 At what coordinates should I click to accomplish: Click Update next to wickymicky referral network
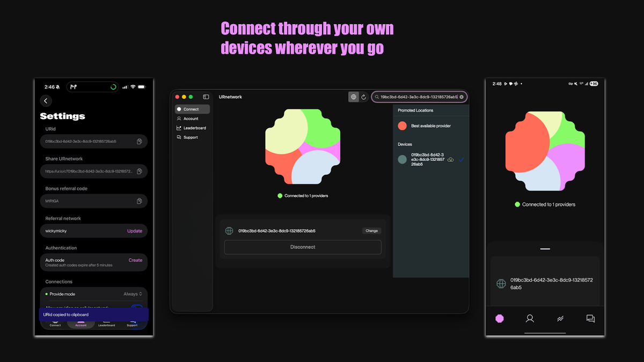[135, 231]
